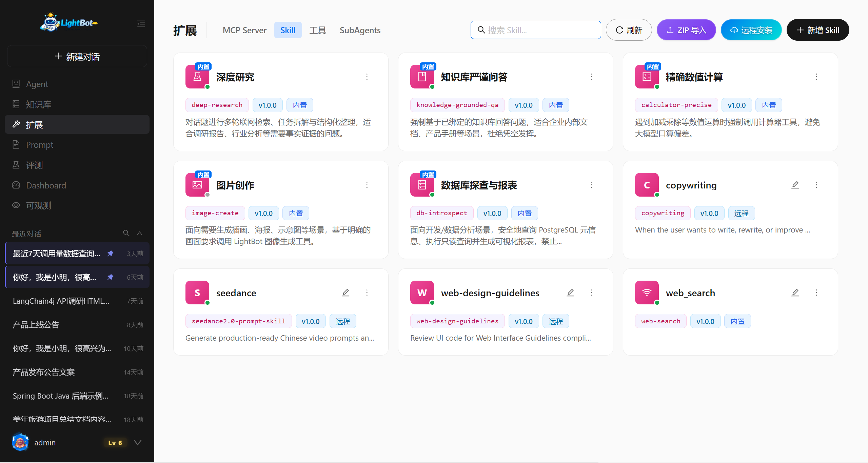Open more options for 数据库探查与报表 skill

(592, 185)
